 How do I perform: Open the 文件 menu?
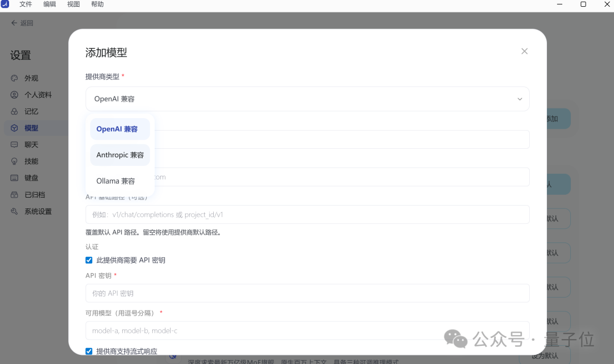[26, 5]
